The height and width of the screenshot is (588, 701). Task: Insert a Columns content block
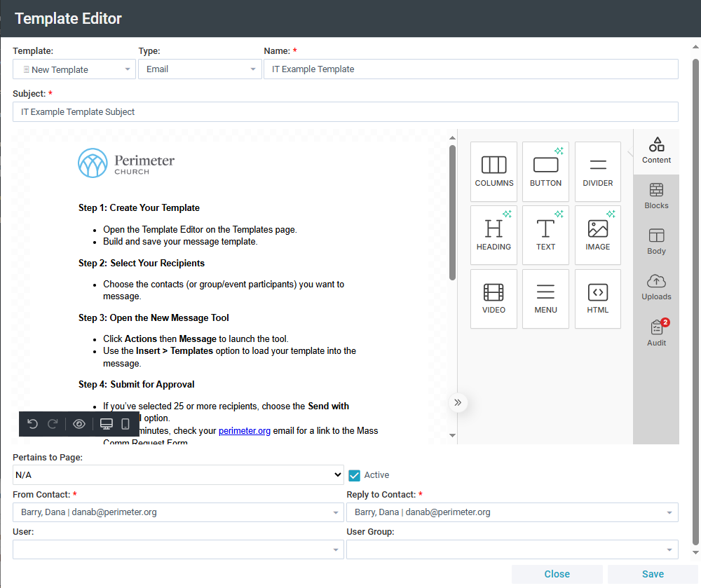(x=494, y=171)
